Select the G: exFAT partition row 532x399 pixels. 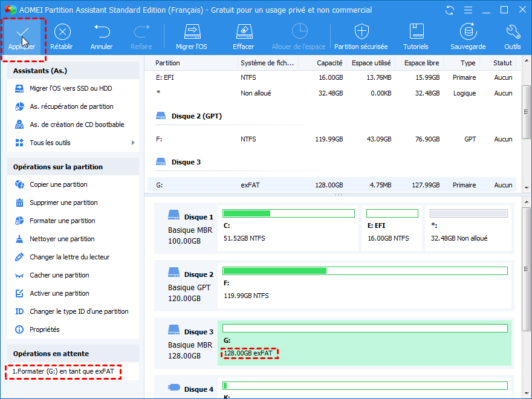[331, 186]
